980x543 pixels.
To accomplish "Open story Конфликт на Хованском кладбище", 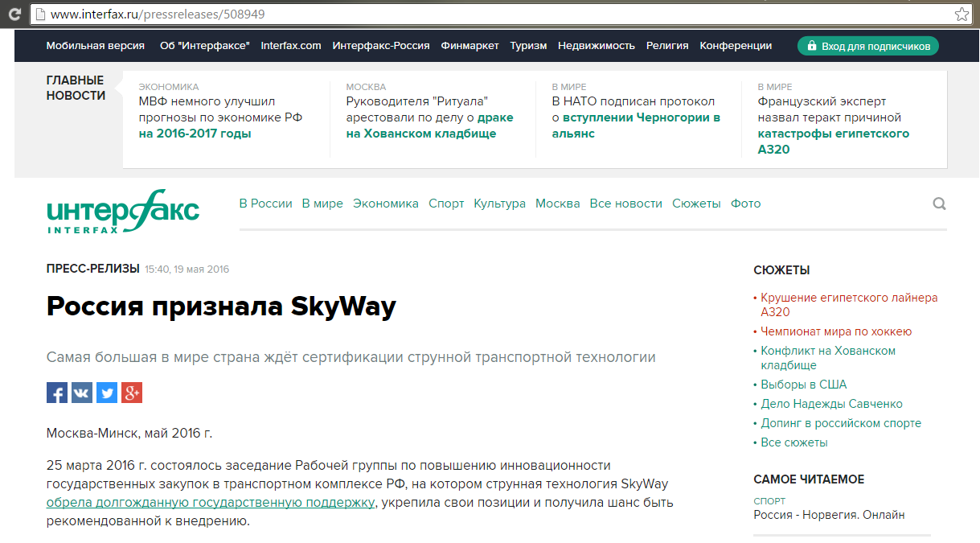I will 828,358.
